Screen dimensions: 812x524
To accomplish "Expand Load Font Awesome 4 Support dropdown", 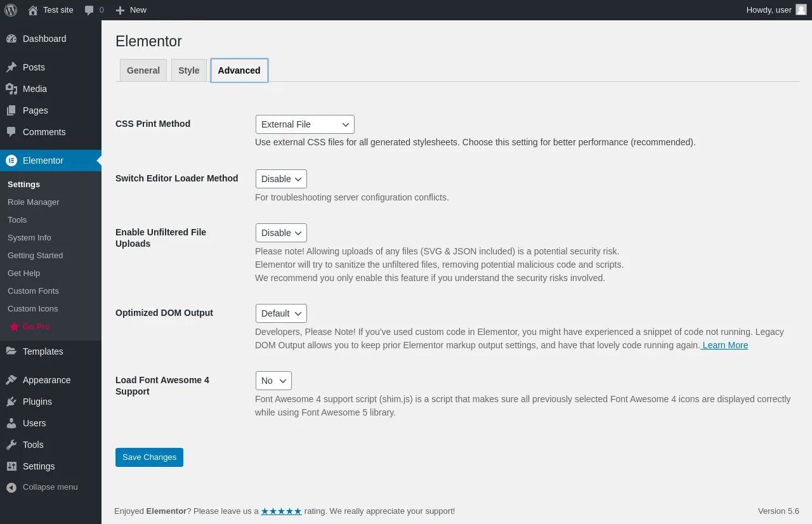I will click(x=273, y=381).
